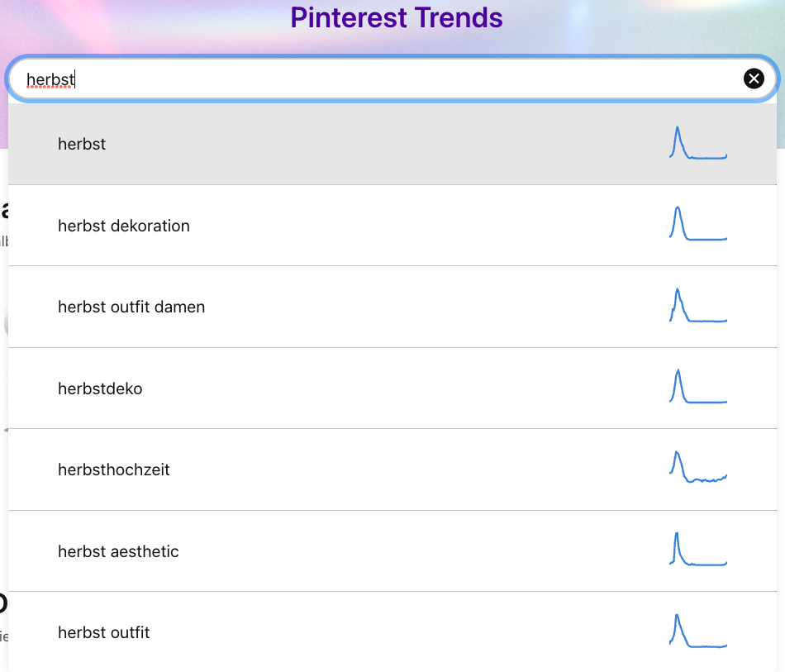Screen dimensions: 785x672
Task: Select the 'herbst dekoration' suggestion
Action: (x=392, y=226)
